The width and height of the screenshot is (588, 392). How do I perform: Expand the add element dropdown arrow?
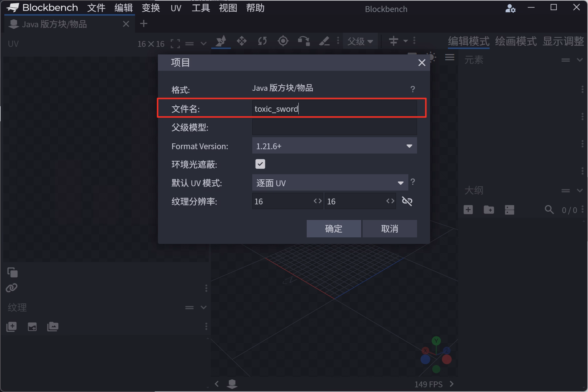coord(406,41)
